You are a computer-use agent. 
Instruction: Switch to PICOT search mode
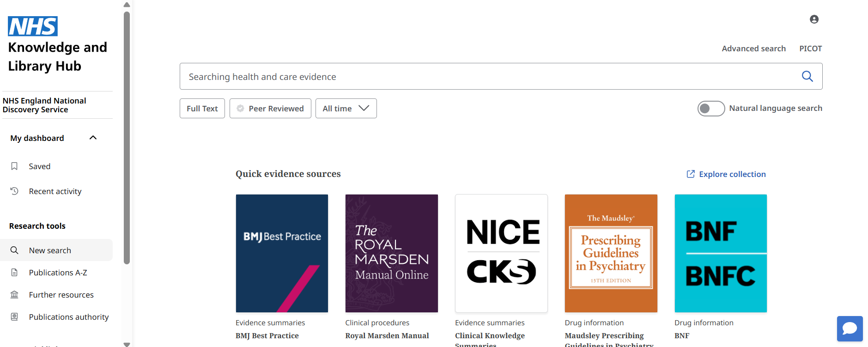811,48
